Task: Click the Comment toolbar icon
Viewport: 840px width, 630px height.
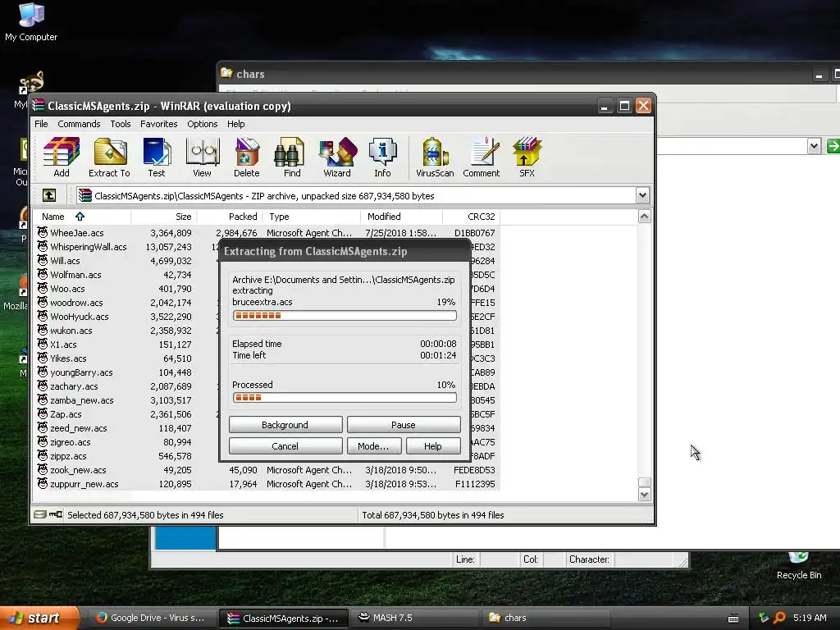Action: (x=481, y=157)
